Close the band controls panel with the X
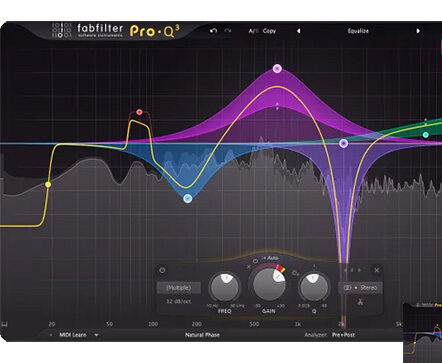 [x=377, y=270]
